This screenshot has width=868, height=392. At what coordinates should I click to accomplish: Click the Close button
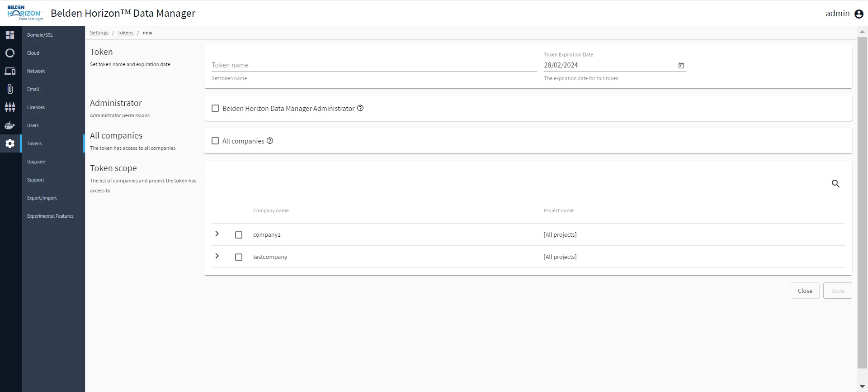click(x=805, y=291)
